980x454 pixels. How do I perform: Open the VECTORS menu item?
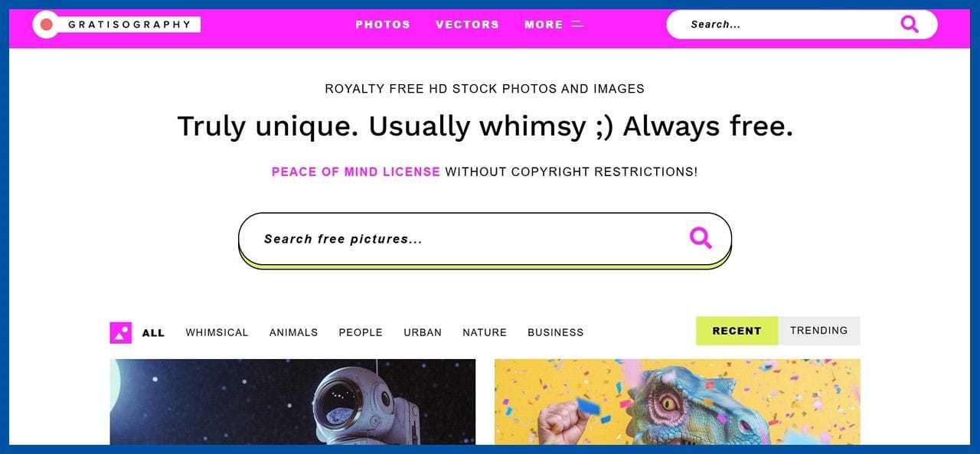pos(467,24)
